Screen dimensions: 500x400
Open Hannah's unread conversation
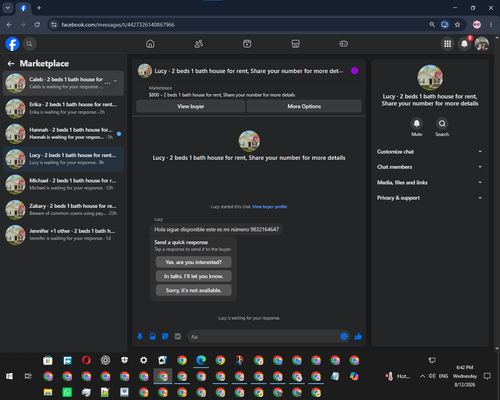point(63,134)
